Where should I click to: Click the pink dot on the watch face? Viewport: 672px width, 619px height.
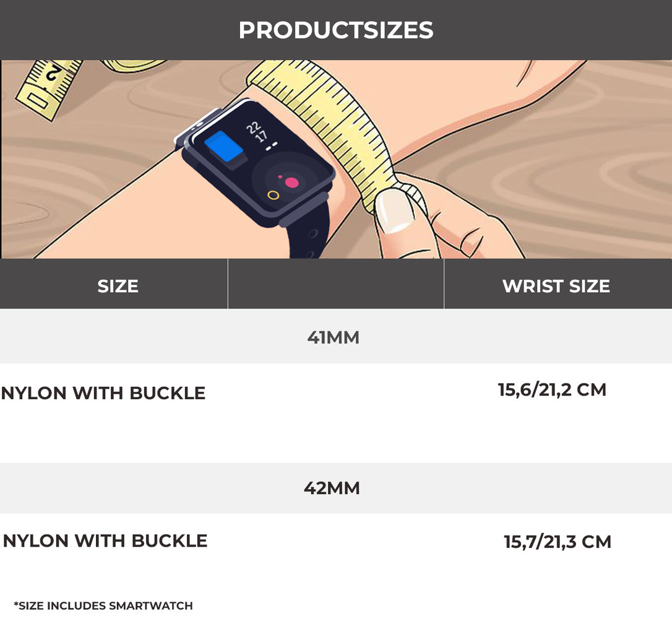tap(291, 182)
